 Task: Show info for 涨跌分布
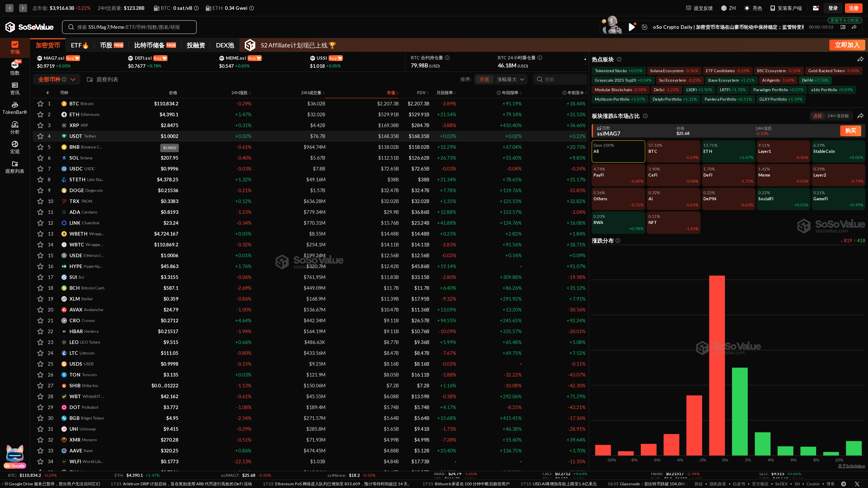(618, 240)
